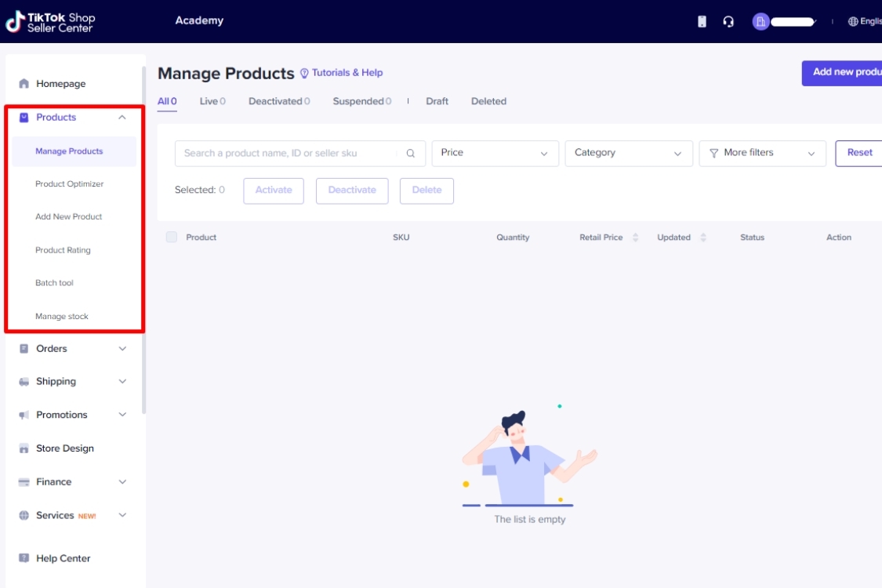
Task: Click the Add new product button
Action: click(841, 73)
